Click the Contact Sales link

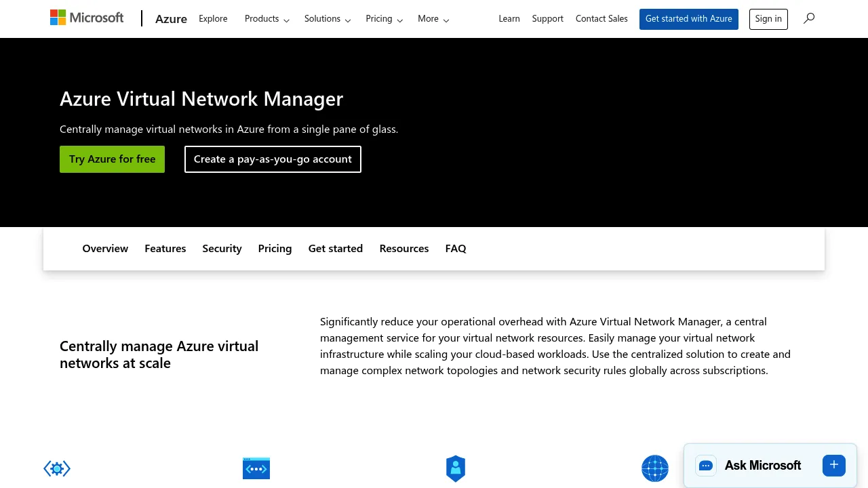coord(601,19)
